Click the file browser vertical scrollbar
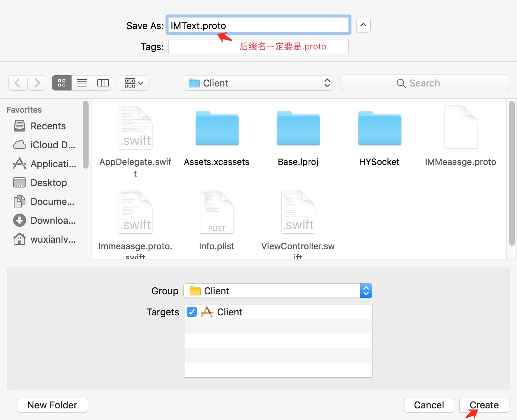Image resolution: width=517 pixels, height=420 pixels. click(512, 174)
